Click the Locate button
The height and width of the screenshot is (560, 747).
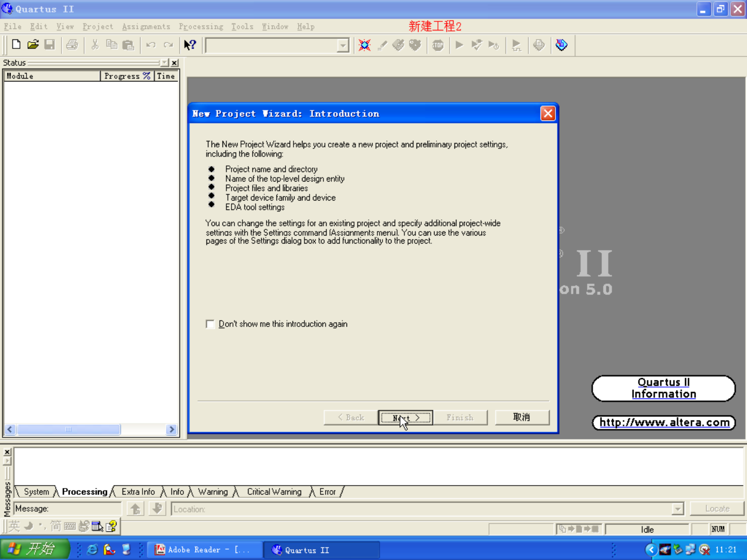coord(717,508)
